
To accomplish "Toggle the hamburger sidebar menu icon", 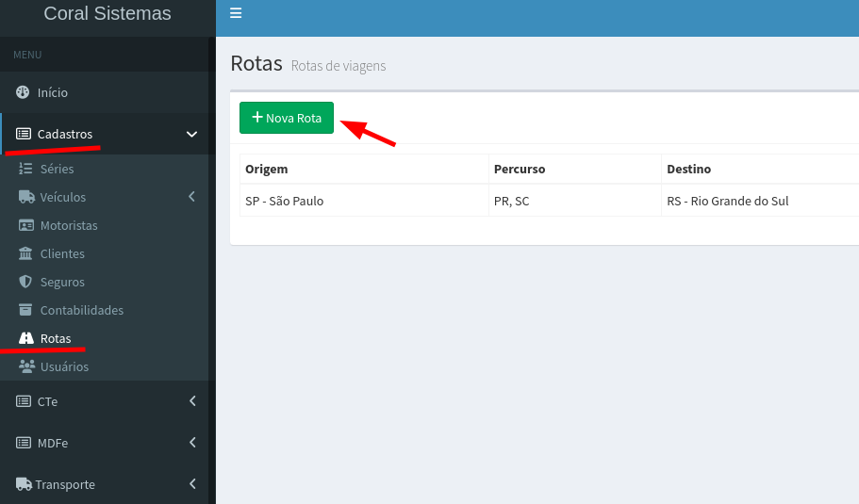I will pos(236,13).
